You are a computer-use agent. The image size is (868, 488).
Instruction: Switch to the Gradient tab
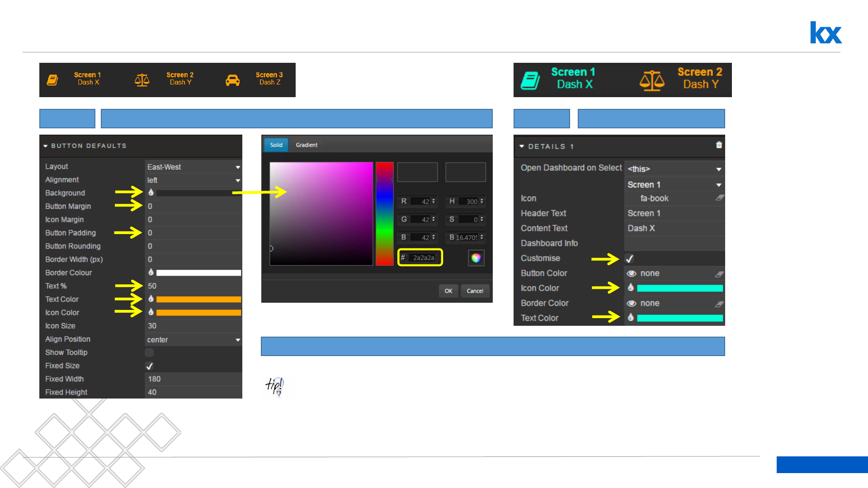point(307,145)
